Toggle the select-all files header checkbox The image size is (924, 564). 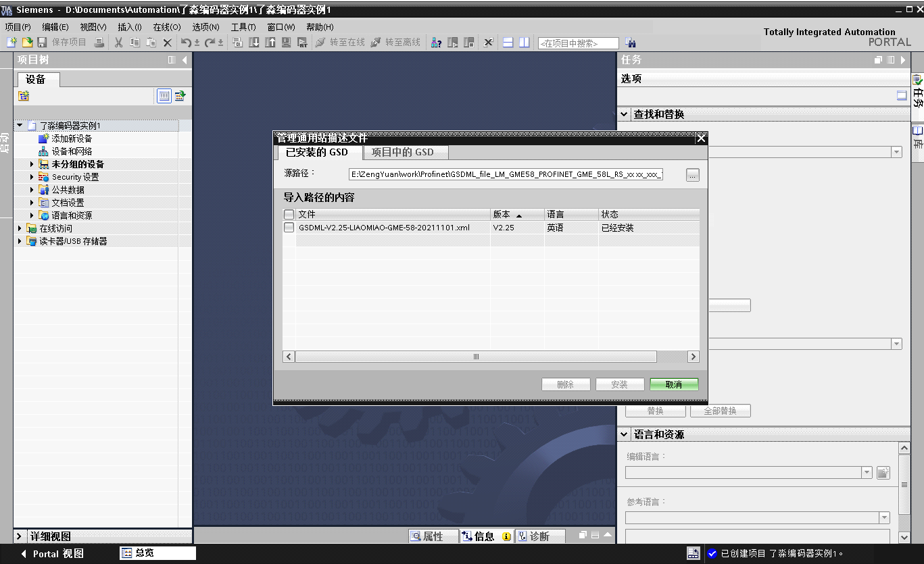click(289, 214)
